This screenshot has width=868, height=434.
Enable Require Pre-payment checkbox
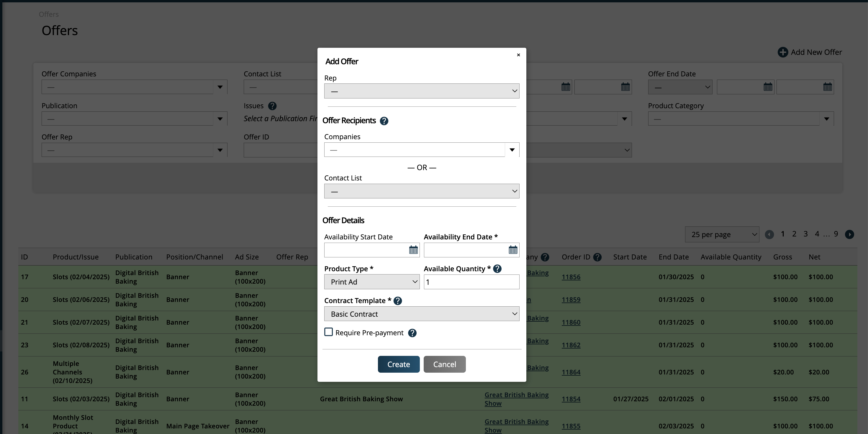click(329, 332)
